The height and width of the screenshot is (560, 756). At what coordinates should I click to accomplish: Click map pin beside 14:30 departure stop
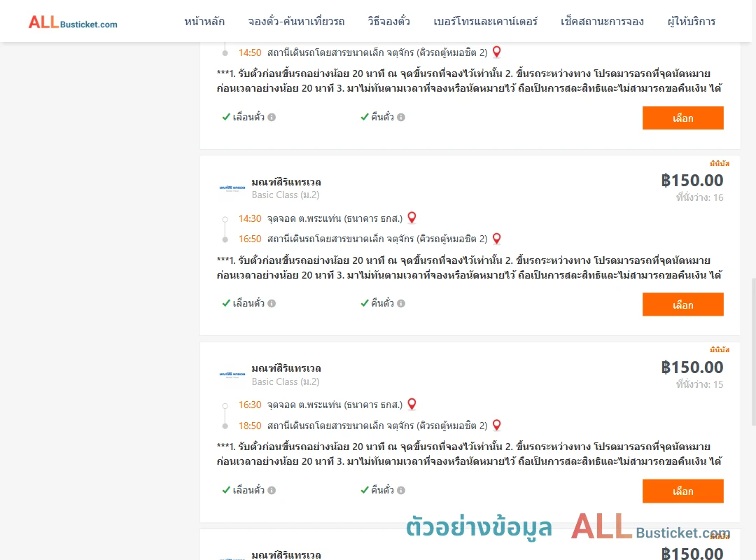click(412, 218)
